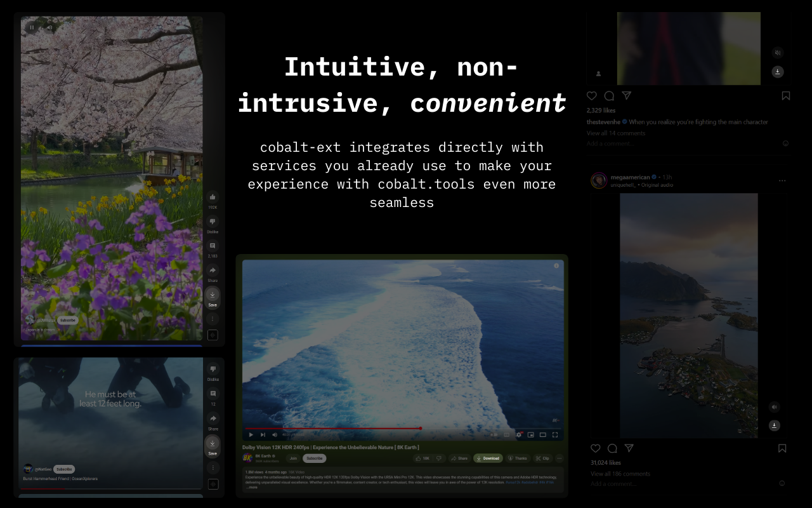Viewport: 812px width, 508px height.
Task: Open the 2,183 comments on the Short
Action: [213, 246]
